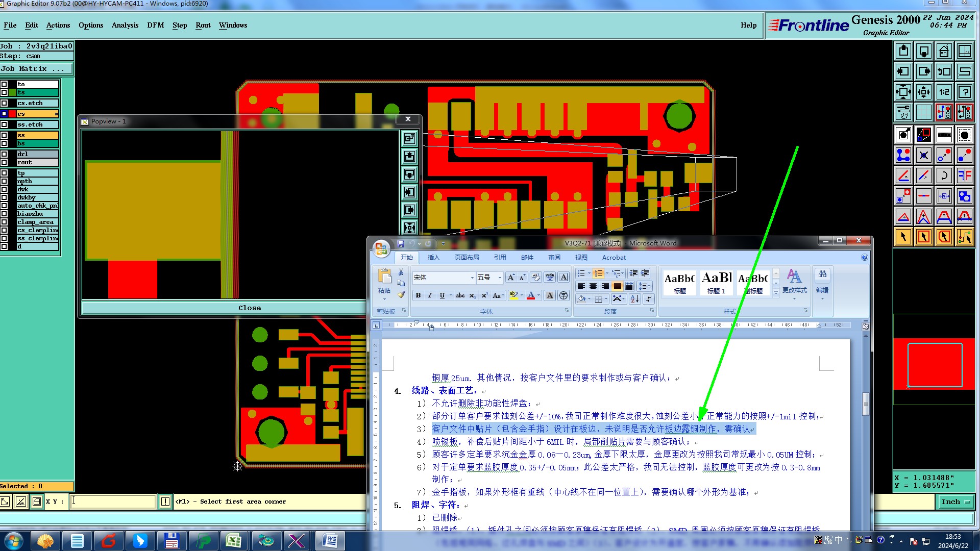Image resolution: width=980 pixels, height=551 pixels.
Task: Toggle display checkbox for rout layer
Action: [x=4, y=162]
